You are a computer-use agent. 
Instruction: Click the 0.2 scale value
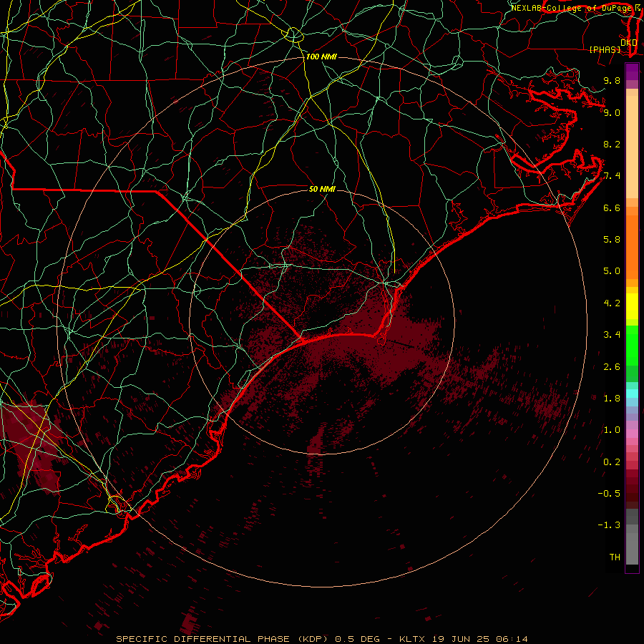pyautogui.click(x=612, y=462)
